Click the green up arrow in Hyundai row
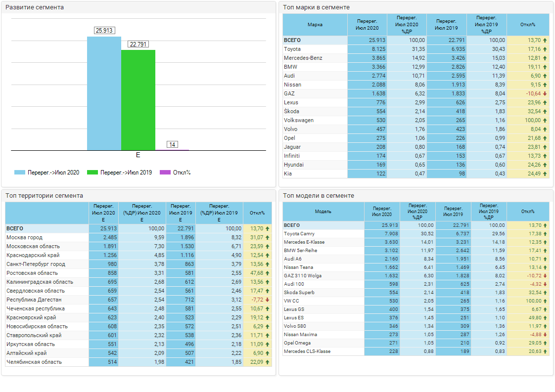 click(x=545, y=165)
